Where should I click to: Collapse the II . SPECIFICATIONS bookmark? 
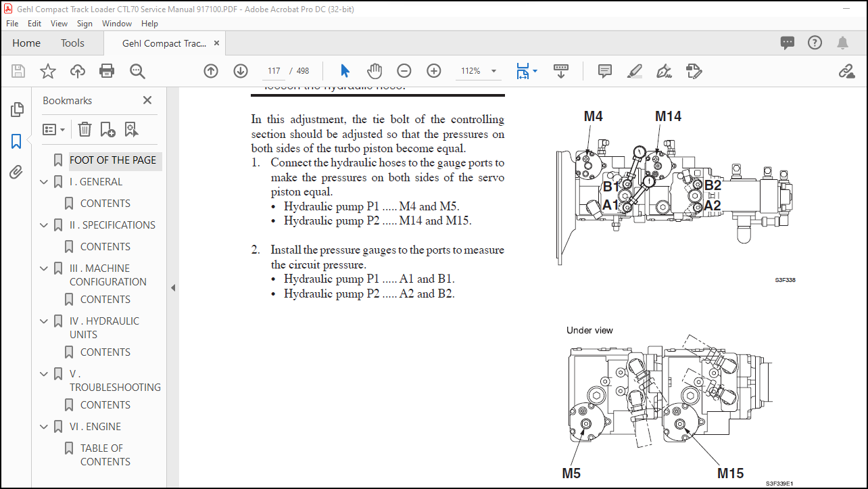pos(44,225)
